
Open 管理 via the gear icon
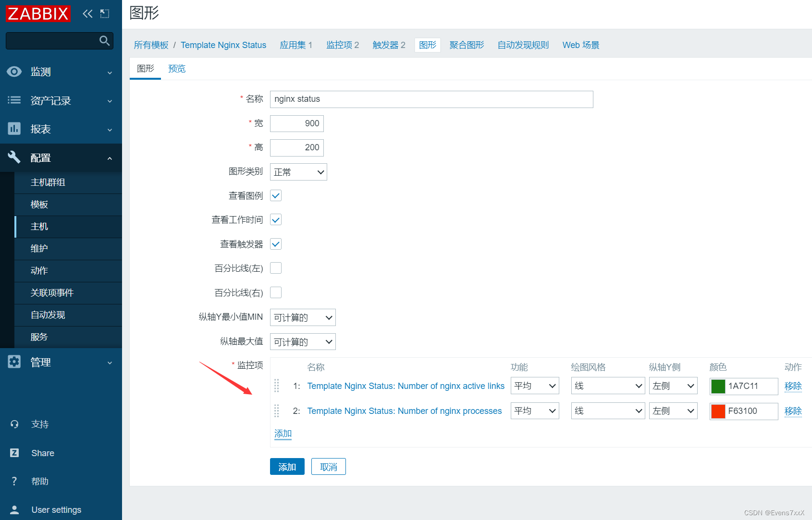pos(14,362)
